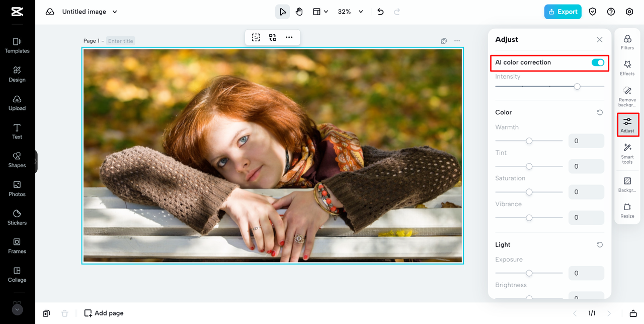Screen dimensions: 644x324
Task: Toggle AI color correction off
Action: [x=598, y=62]
